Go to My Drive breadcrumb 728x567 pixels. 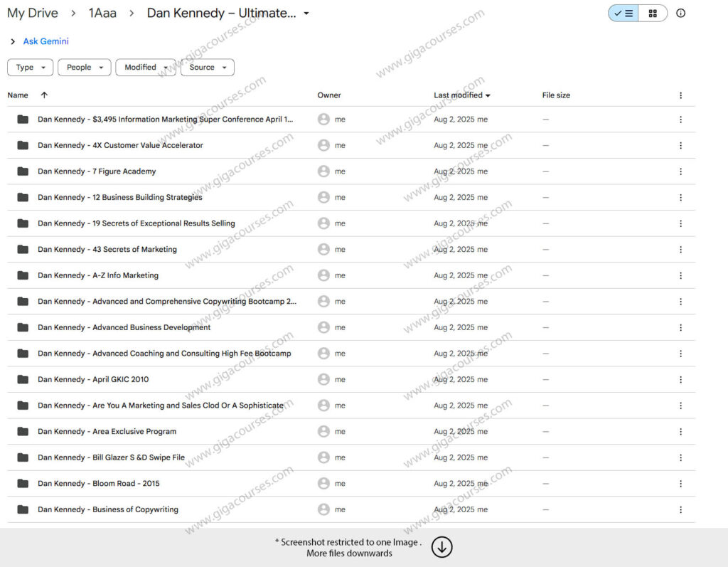[x=32, y=14]
